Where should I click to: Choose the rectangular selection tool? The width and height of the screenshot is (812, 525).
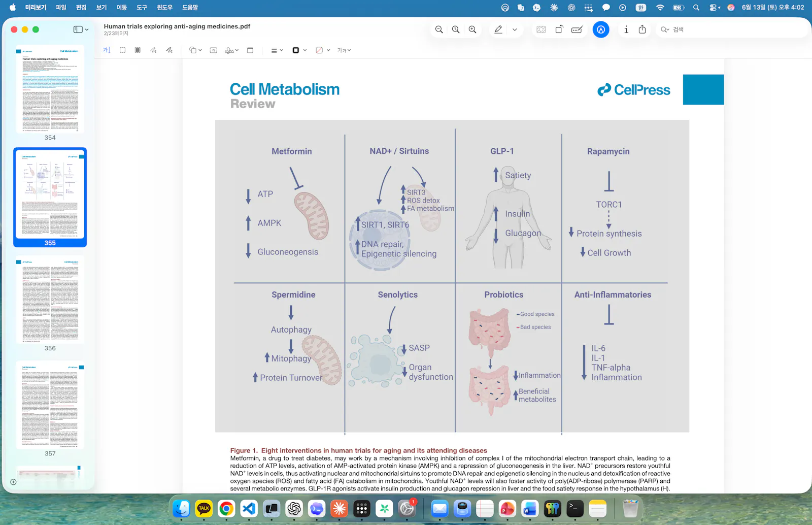coord(122,50)
